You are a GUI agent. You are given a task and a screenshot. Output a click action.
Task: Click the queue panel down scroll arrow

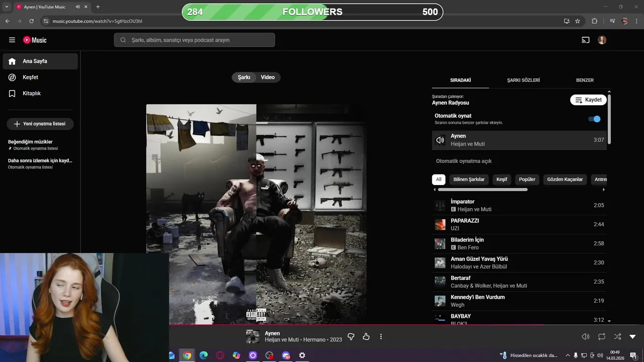(x=609, y=321)
